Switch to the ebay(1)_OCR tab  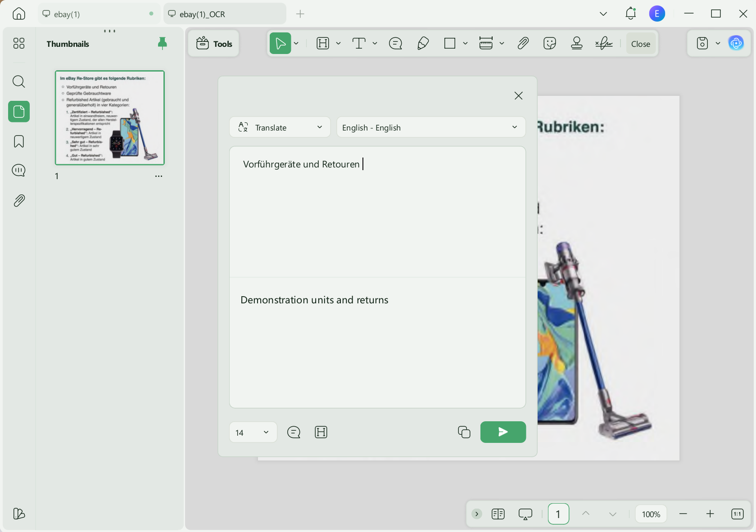click(x=225, y=14)
